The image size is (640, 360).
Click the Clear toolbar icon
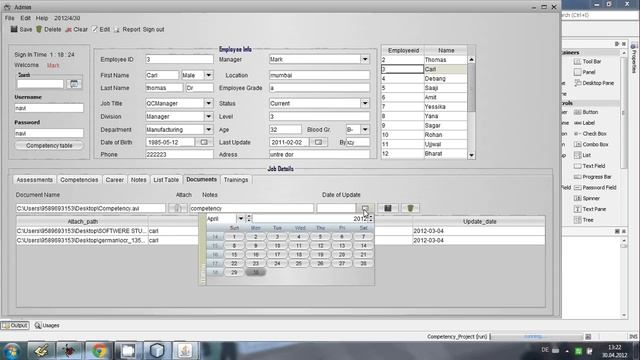[69, 29]
